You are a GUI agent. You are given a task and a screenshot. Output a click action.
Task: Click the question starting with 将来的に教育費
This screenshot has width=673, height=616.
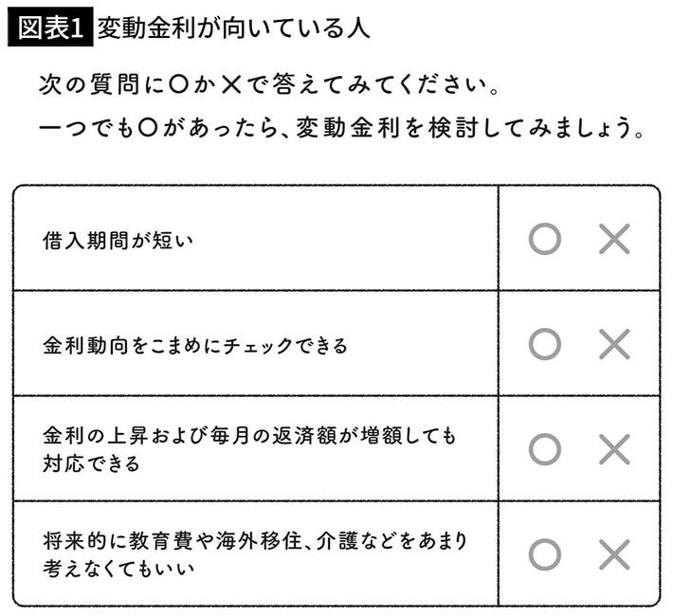click(x=254, y=543)
